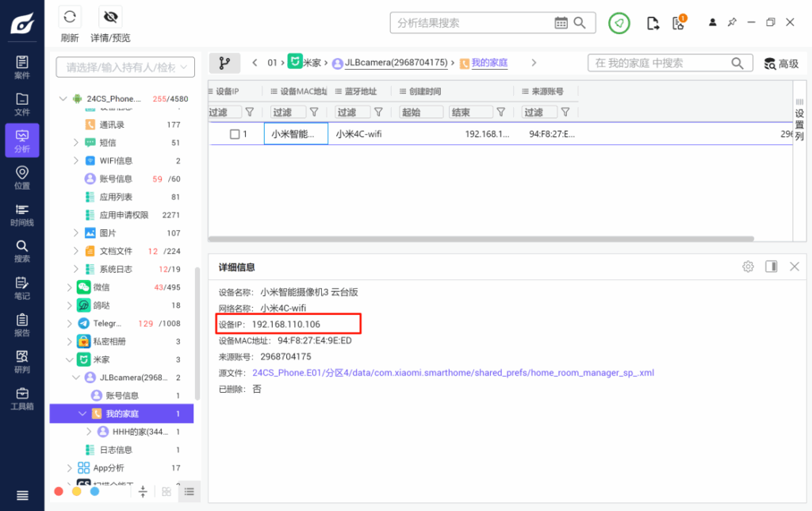
Task: Toggle the 详情/预览 eye icon
Action: click(x=110, y=16)
